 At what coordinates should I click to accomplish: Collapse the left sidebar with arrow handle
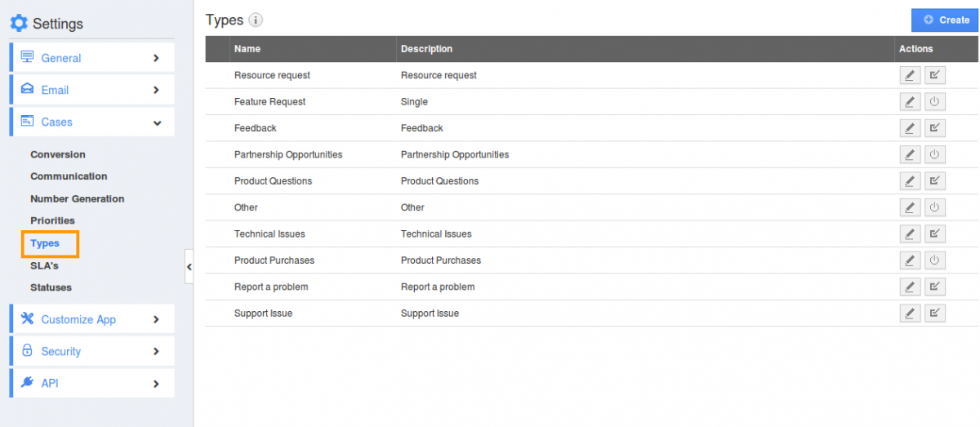[x=189, y=267]
